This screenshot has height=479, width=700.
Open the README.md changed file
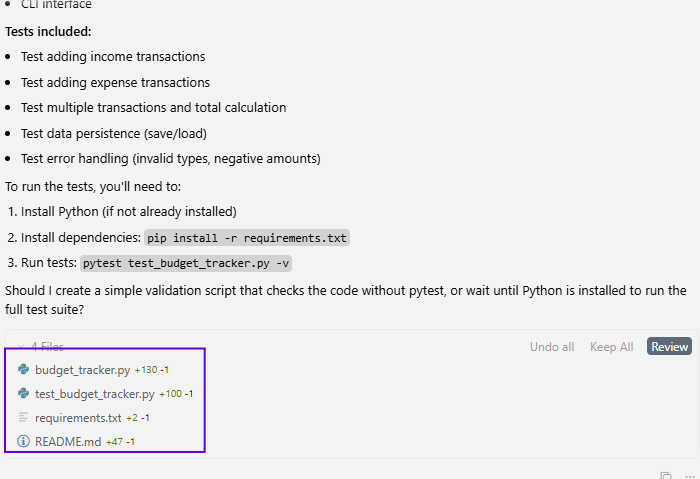pos(68,441)
